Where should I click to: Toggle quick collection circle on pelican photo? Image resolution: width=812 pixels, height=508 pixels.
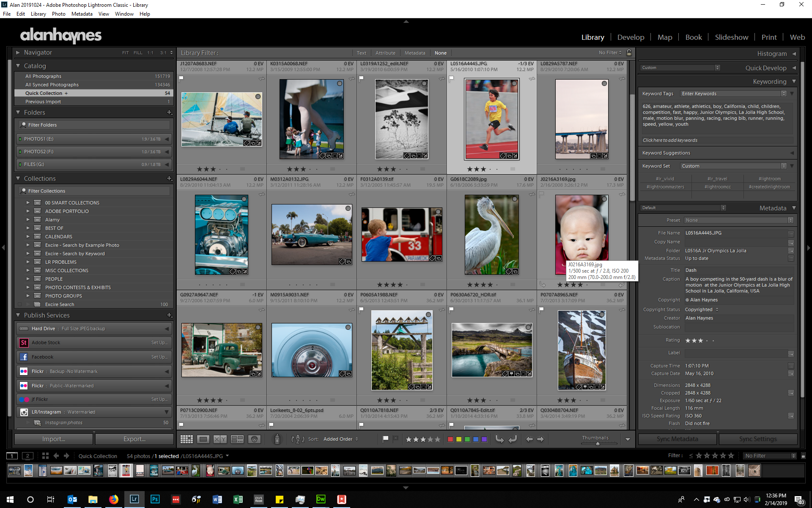(515, 199)
